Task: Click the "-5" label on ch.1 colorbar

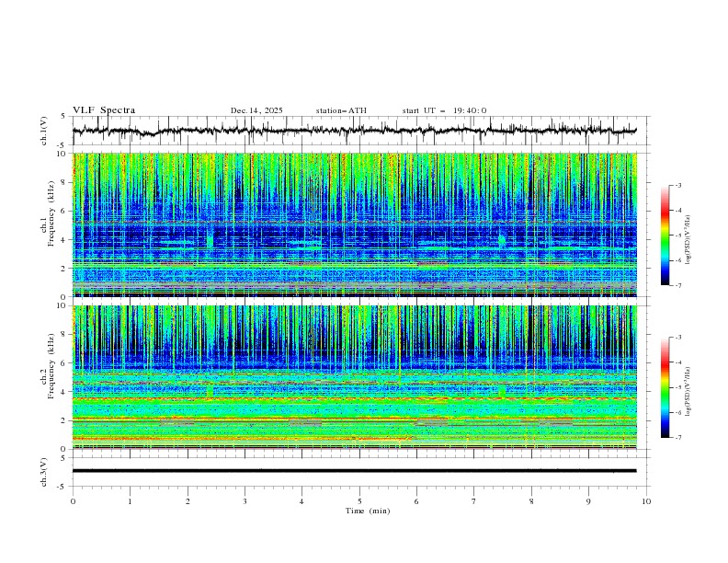Action: (678, 236)
